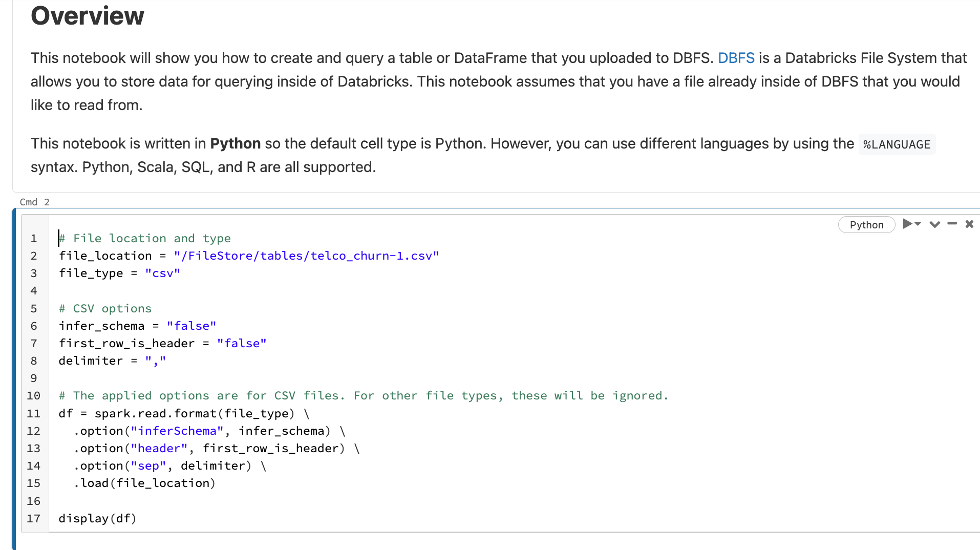This screenshot has height=550, width=980.
Task: Click the first_row_is_header "false" value
Action: pos(241,343)
